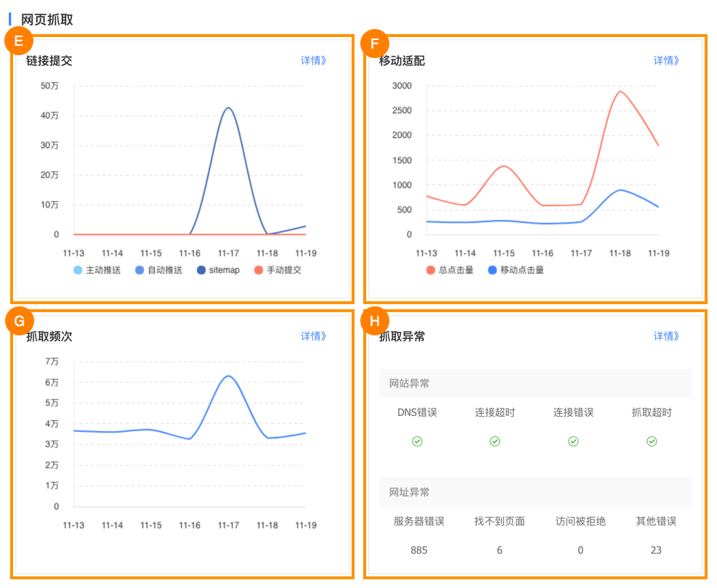This screenshot has height=588, width=717.
Task: Click the orange F marker badge
Action: coord(374,44)
